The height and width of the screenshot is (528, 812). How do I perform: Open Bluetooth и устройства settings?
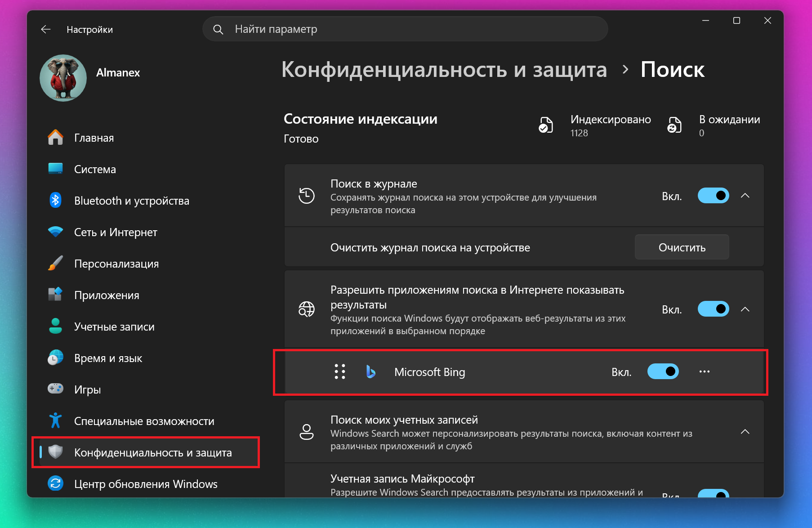pos(146,201)
